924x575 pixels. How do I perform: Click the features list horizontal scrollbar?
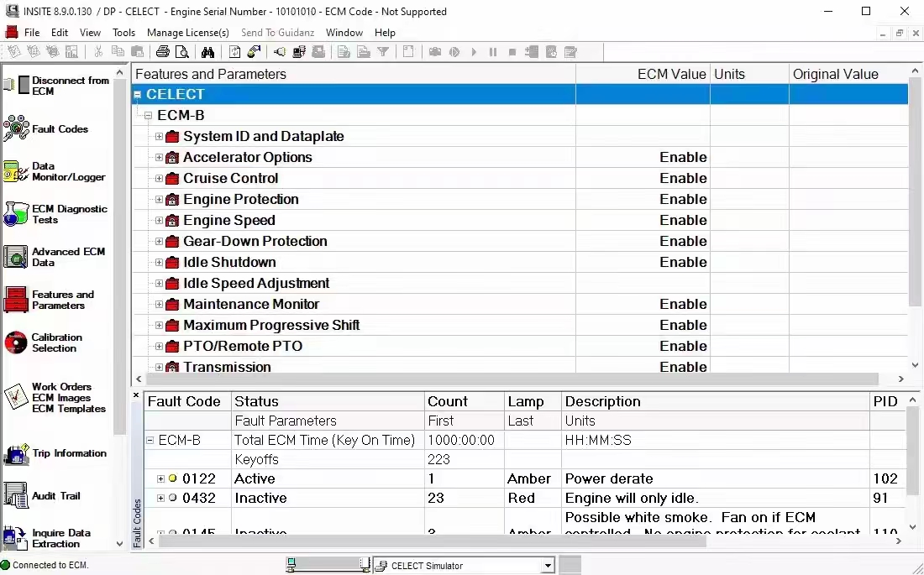coord(511,379)
